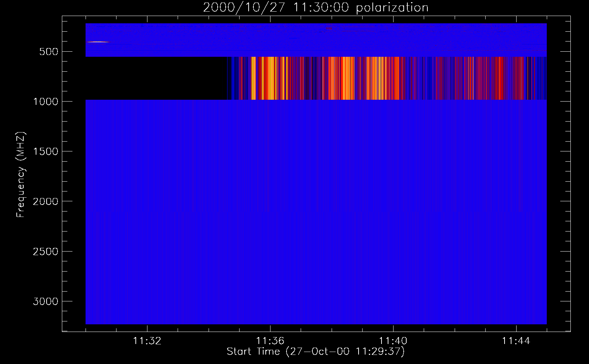The width and height of the screenshot is (589, 364).
Task: Click the 'Frequency (MHZ)' axis label
Action: (21, 175)
